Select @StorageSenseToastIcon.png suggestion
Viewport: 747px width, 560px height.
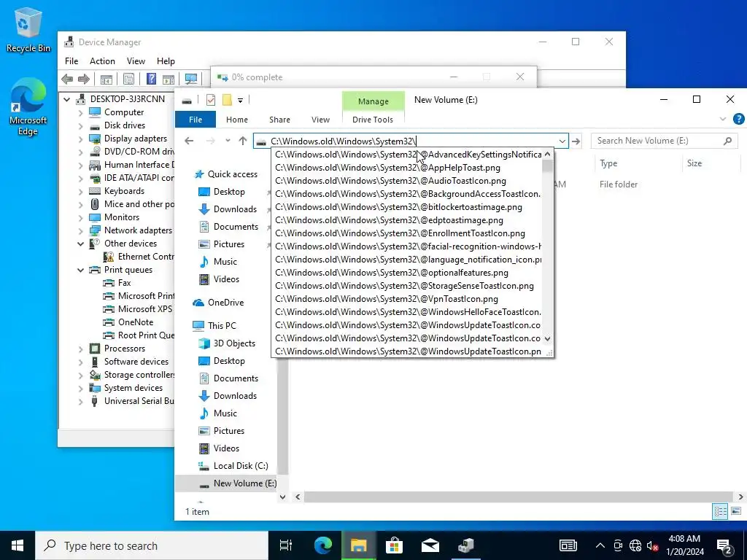coord(407,286)
